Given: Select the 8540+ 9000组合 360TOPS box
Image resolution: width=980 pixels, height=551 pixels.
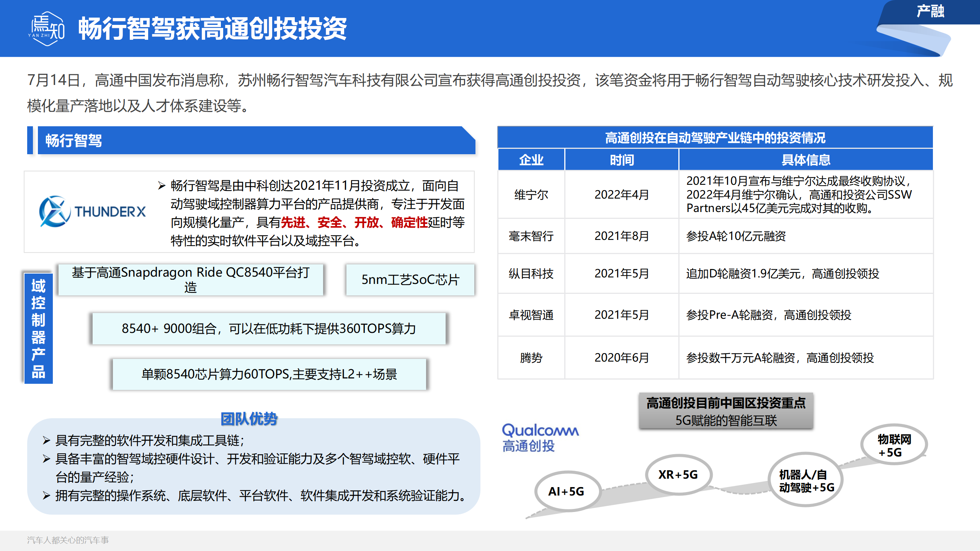Looking at the screenshot, I should pyautogui.click(x=269, y=329).
